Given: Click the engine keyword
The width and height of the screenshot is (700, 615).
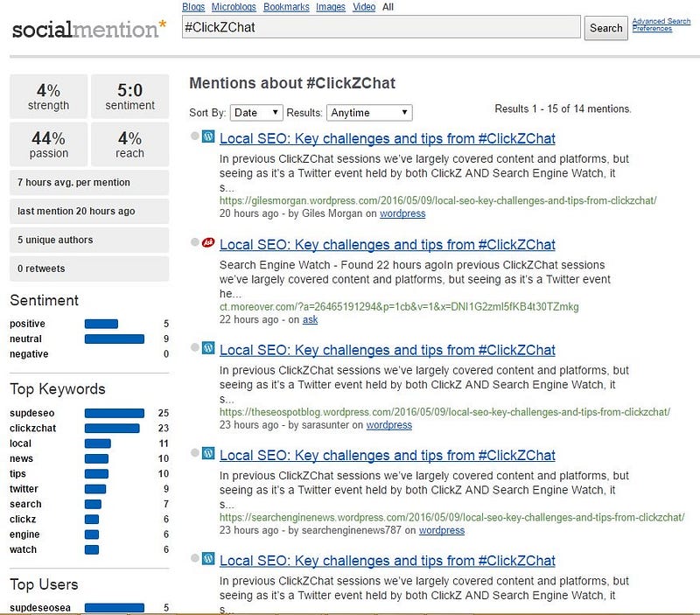Looking at the screenshot, I should coord(24,535).
